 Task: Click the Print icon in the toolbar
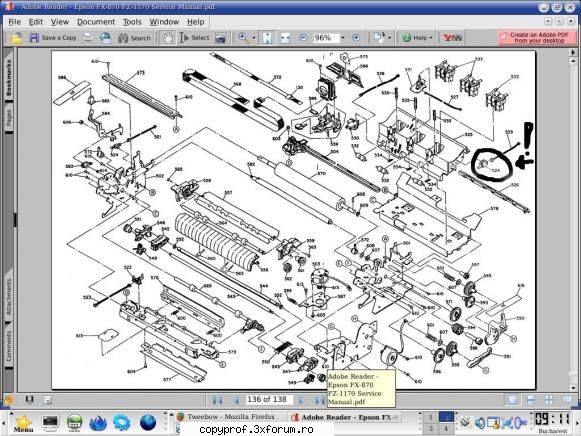88,38
